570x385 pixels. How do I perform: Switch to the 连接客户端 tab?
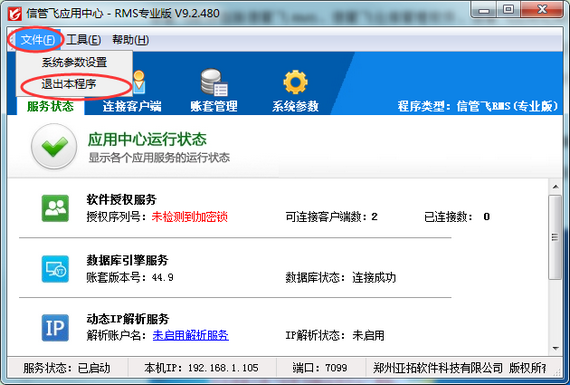(x=132, y=106)
